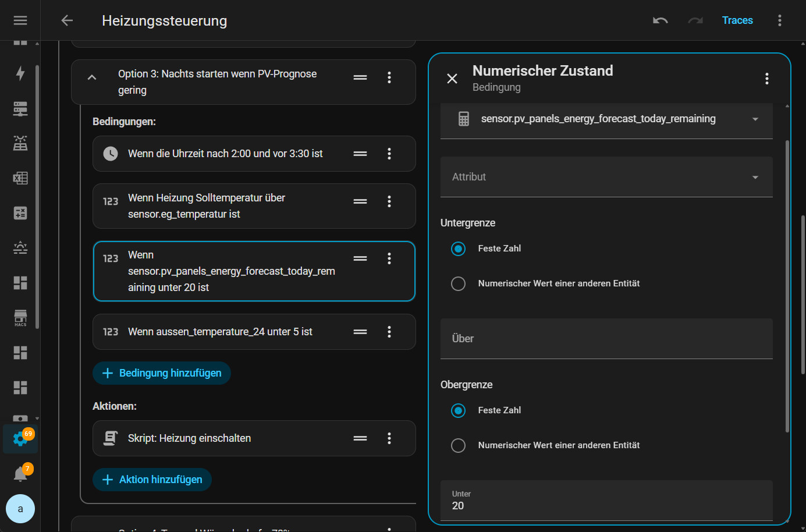Viewport: 806px width, 532px height.
Task: Click the back arrow next to Heizungssteuerung
Action: (67, 20)
